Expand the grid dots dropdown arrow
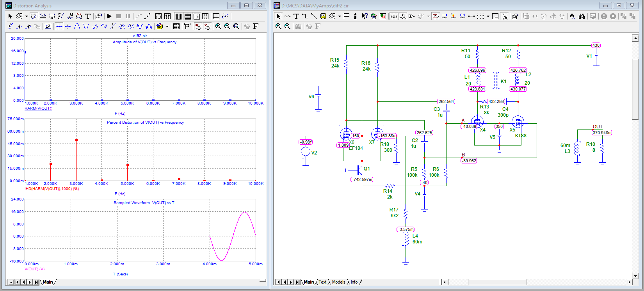 [x=488, y=16]
